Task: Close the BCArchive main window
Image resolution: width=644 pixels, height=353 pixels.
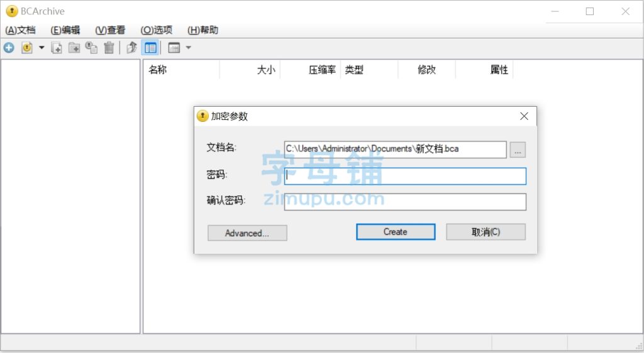Action: point(625,11)
